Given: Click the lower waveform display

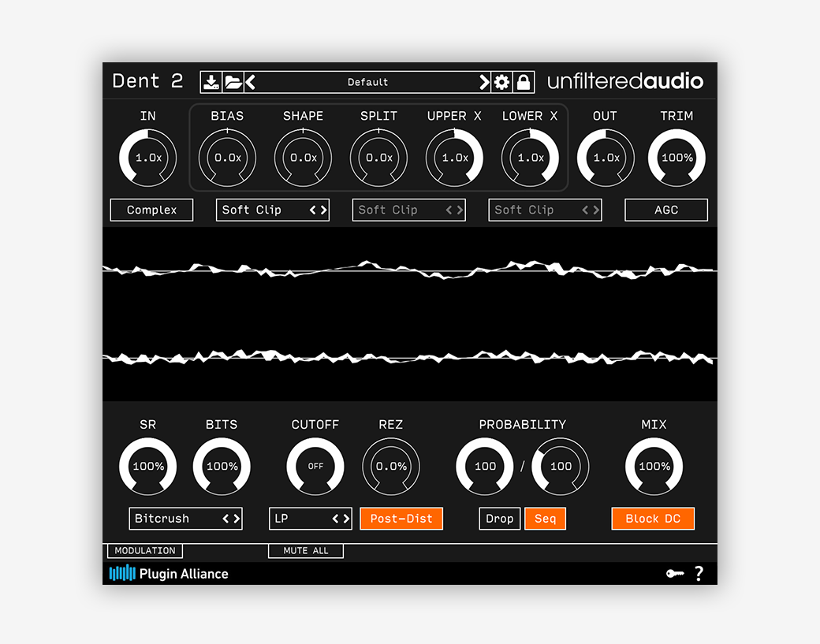Looking at the screenshot, I should [x=409, y=358].
